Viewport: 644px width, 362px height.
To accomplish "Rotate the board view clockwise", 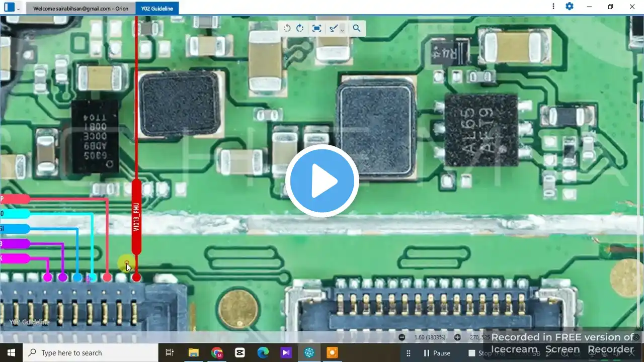I will point(300,28).
